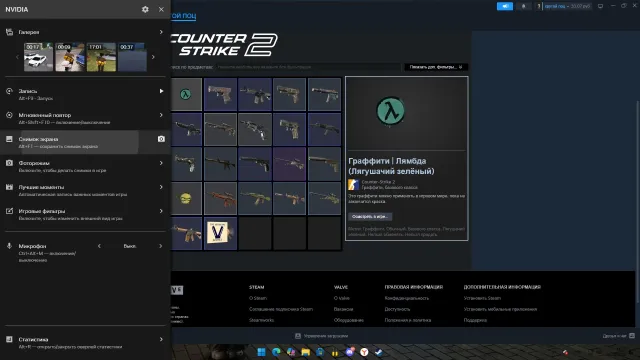Open О Steam footer link
640x360 pixels.
click(258, 298)
